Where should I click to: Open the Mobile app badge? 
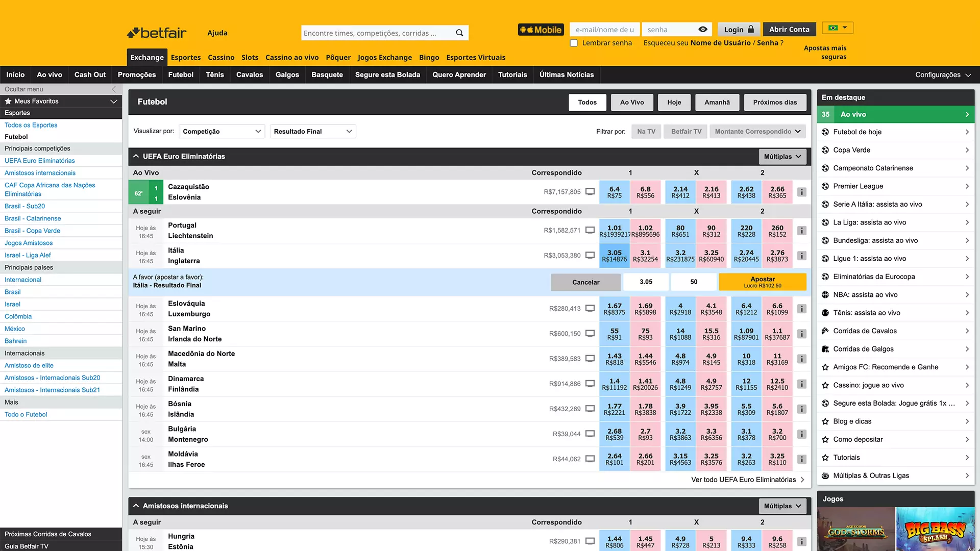pyautogui.click(x=541, y=30)
